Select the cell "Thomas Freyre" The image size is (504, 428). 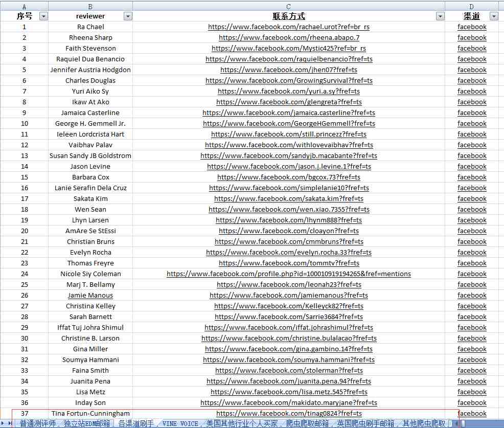pyautogui.click(x=90, y=263)
